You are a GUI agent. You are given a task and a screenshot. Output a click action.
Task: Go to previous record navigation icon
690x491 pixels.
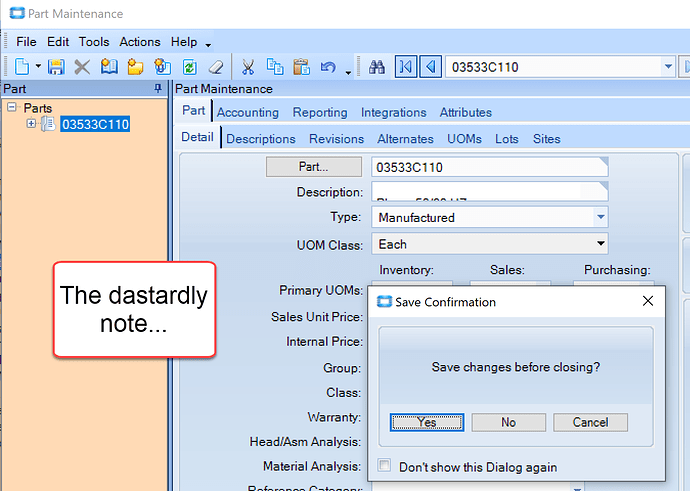coord(431,67)
